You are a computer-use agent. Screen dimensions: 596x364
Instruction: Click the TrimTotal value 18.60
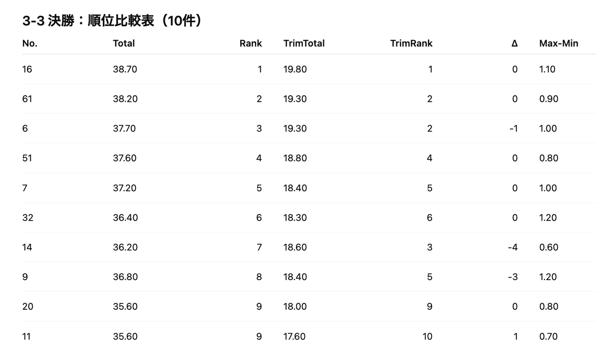click(295, 247)
